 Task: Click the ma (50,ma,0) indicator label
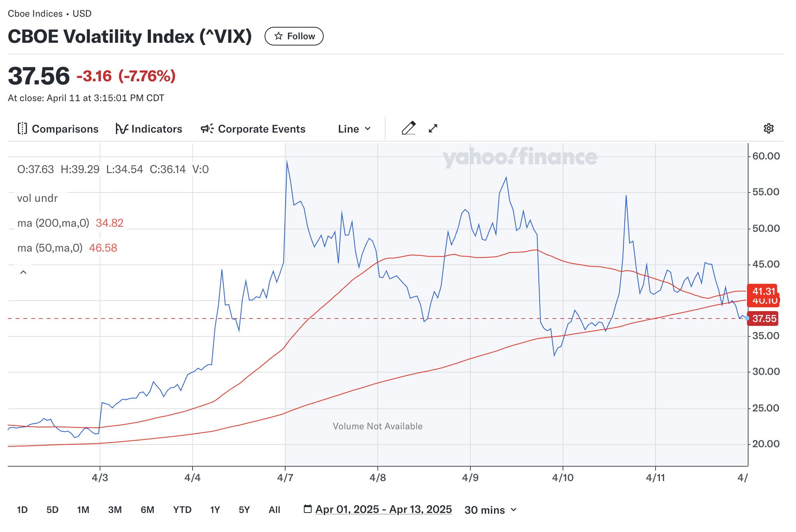coord(50,248)
